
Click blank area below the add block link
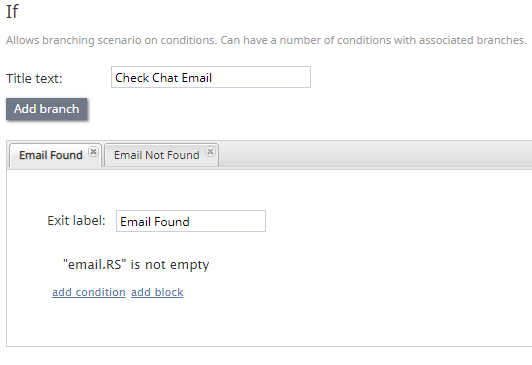coord(238,322)
